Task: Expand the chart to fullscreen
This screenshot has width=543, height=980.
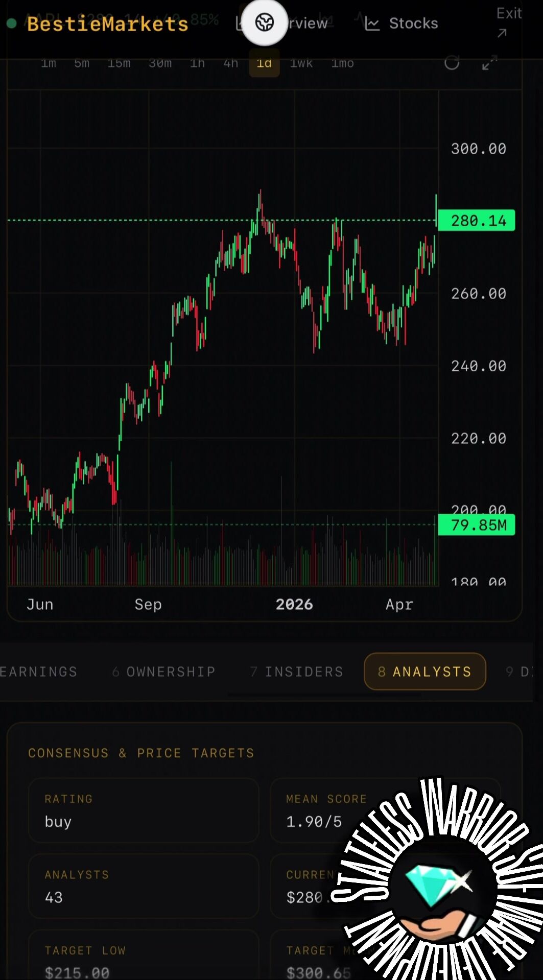Action: tap(489, 63)
